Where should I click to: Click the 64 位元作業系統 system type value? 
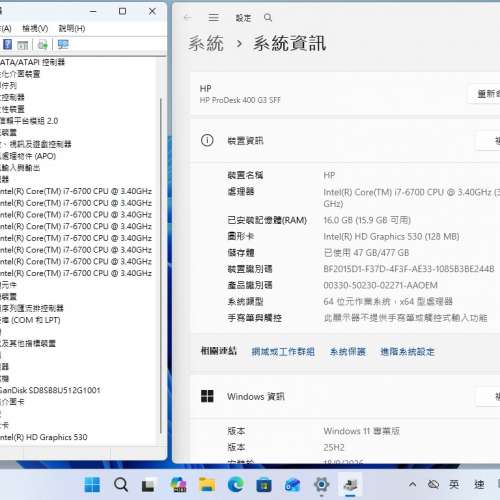(x=388, y=302)
